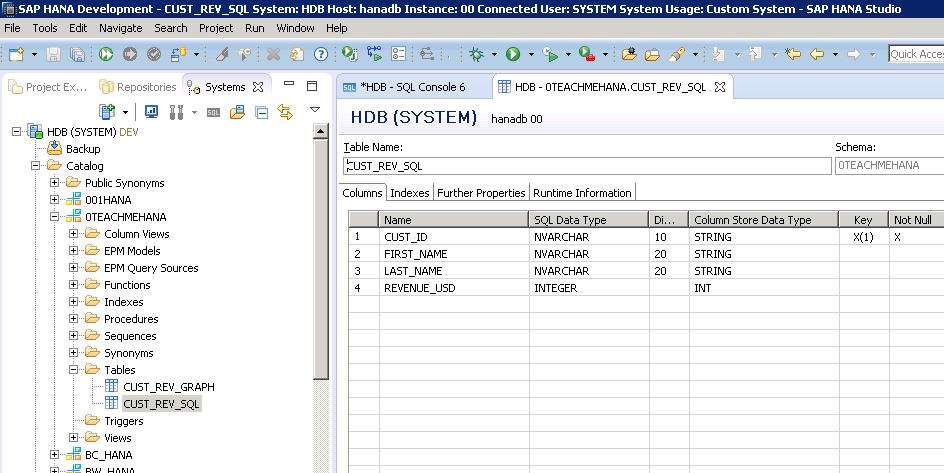Viewport: 944px width, 473px height.
Task: Click the Open Task briefcase-folder icon
Action: [652, 55]
